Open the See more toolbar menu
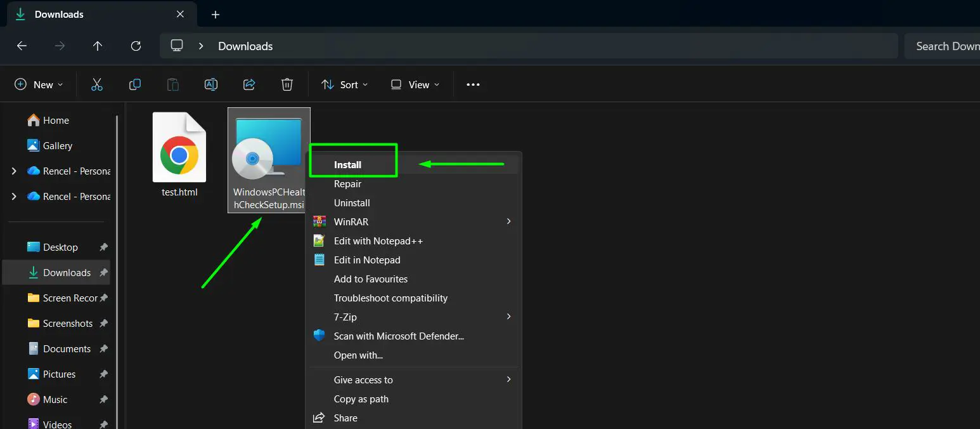The image size is (980, 429). [473, 84]
